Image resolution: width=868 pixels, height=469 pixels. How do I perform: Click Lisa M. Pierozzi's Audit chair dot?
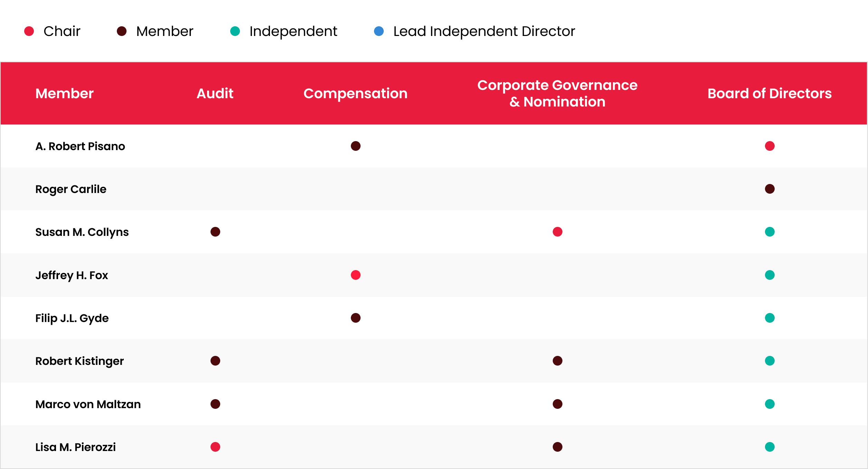point(215,447)
